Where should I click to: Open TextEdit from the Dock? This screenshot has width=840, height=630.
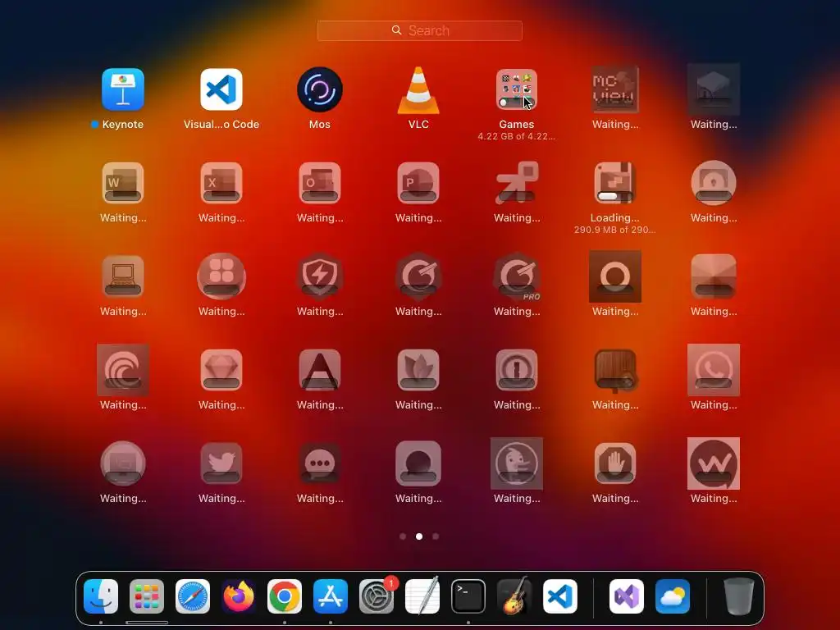tap(422, 596)
